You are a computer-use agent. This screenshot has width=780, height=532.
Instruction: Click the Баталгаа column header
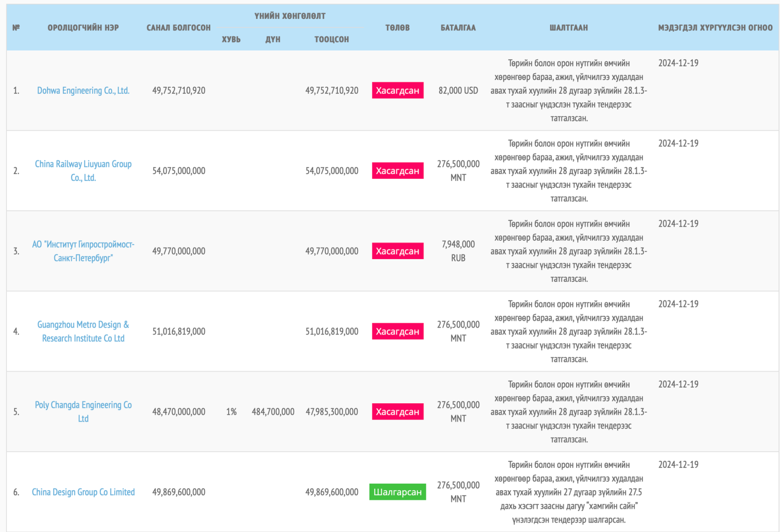pos(458,28)
